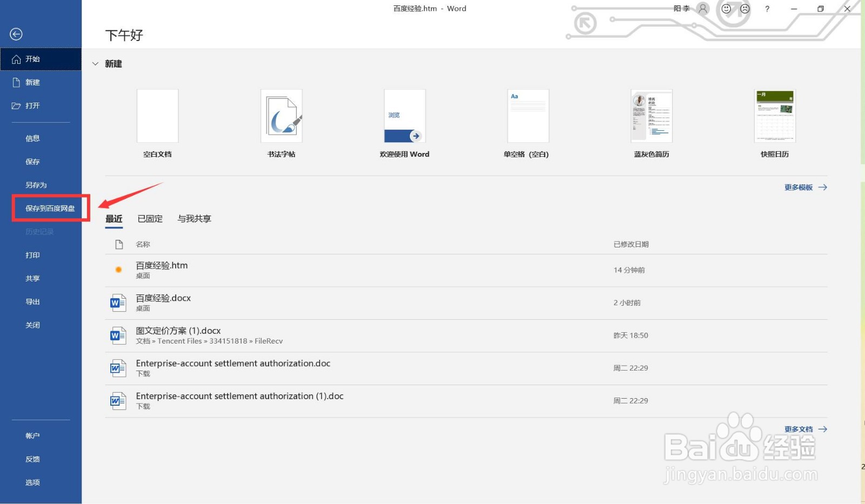Click the Word icon of 百度经验.docx
Viewport: 865px width, 504px height.
[x=118, y=303]
